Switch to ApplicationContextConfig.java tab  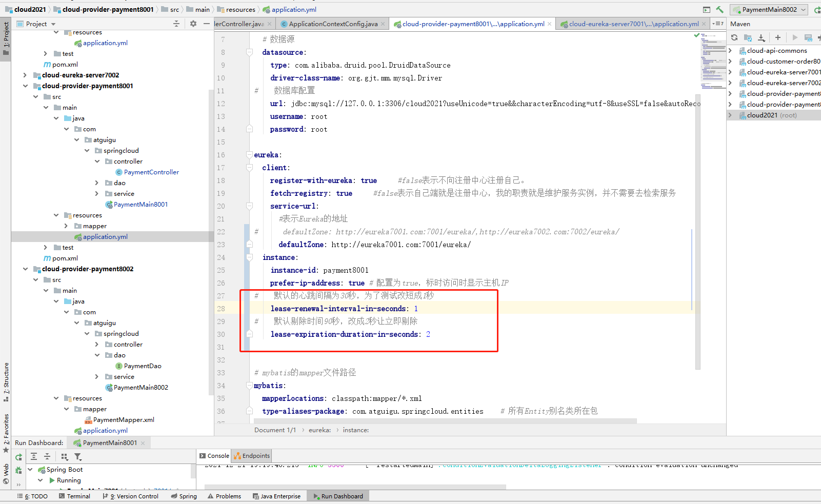333,24
